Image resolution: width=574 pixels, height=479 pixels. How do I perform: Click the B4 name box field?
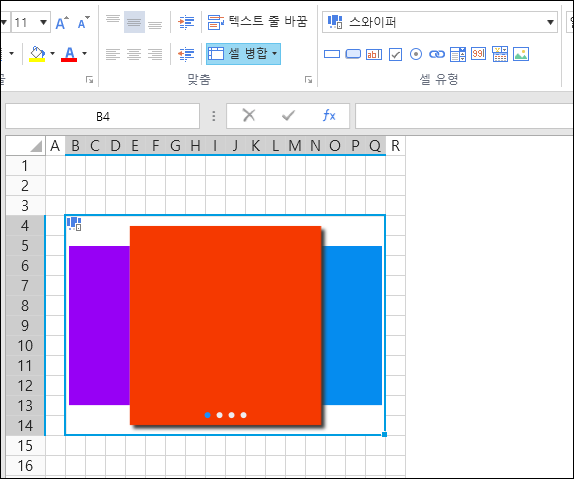pos(102,116)
